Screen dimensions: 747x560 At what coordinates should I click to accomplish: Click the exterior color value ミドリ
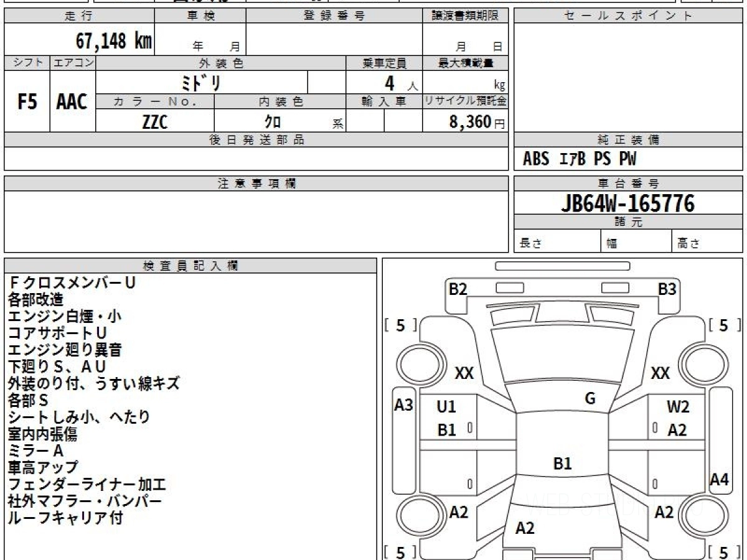click(x=202, y=82)
